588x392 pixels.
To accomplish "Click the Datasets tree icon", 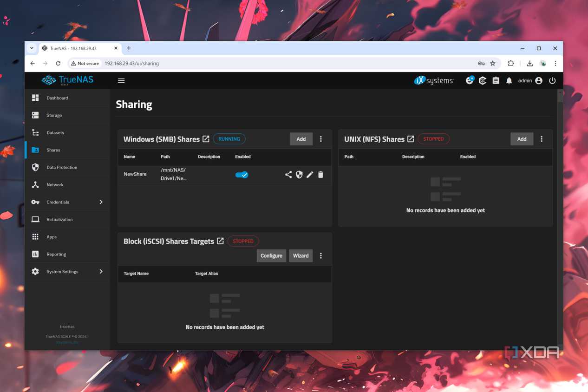I will tap(35, 133).
